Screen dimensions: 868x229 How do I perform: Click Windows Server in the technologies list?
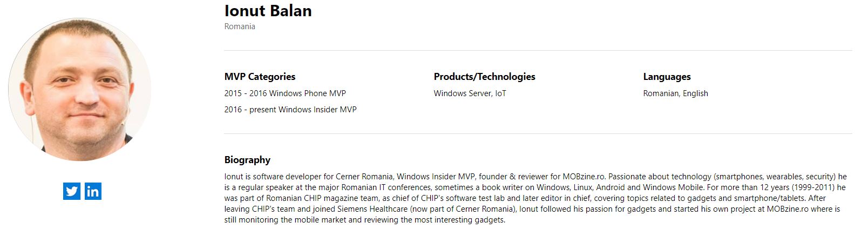coord(463,93)
